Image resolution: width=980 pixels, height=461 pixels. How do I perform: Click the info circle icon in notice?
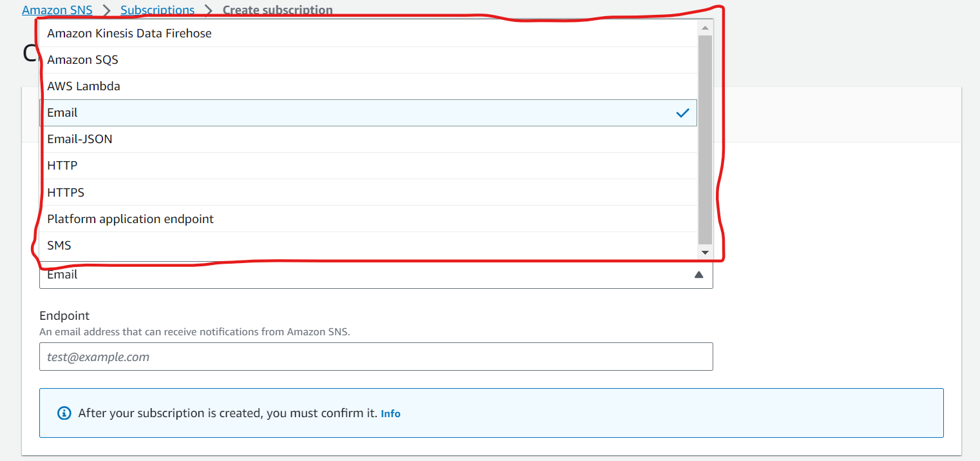click(x=64, y=413)
